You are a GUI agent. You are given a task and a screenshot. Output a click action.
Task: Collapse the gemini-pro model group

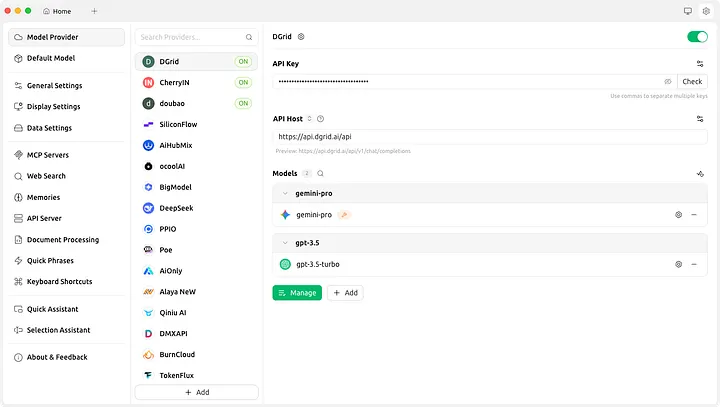click(x=285, y=193)
